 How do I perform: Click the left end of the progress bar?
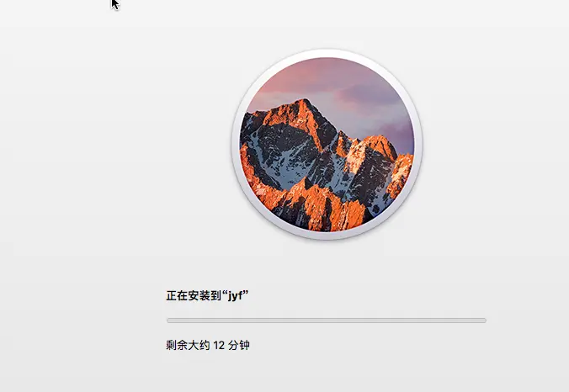pos(168,320)
